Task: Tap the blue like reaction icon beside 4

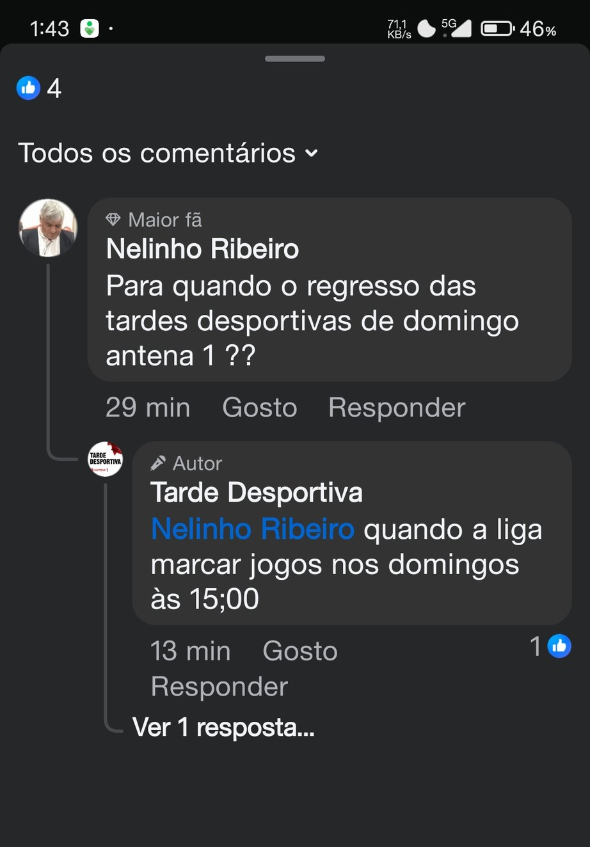Action: [28, 88]
